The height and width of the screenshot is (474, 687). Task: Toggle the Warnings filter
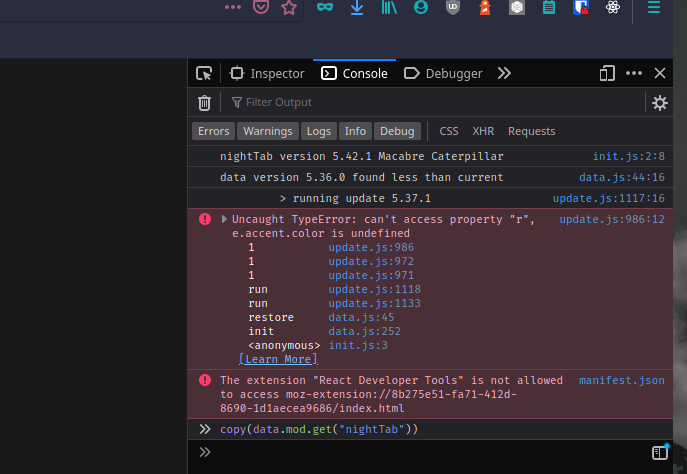click(268, 131)
